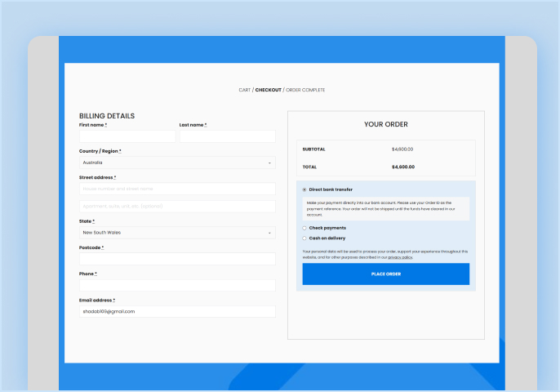Click the SUBTOTAL amount $4,600.00
Viewport: 560px width, 392px height.
coord(402,149)
